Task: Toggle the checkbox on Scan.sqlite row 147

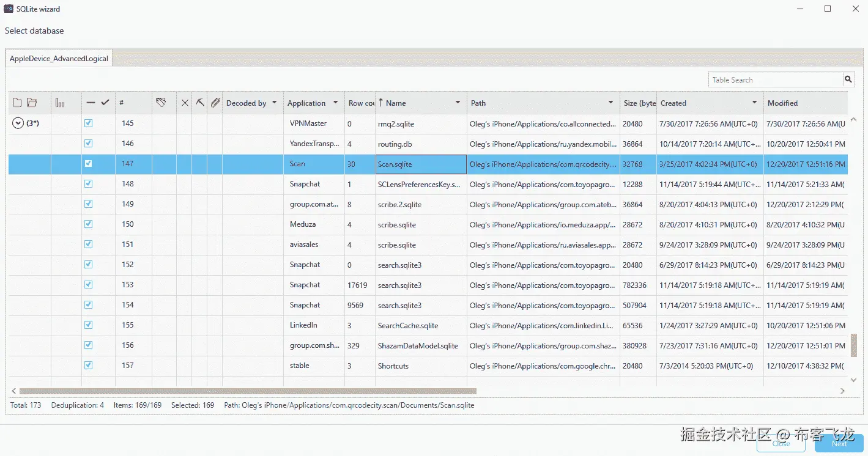Action: click(x=88, y=164)
